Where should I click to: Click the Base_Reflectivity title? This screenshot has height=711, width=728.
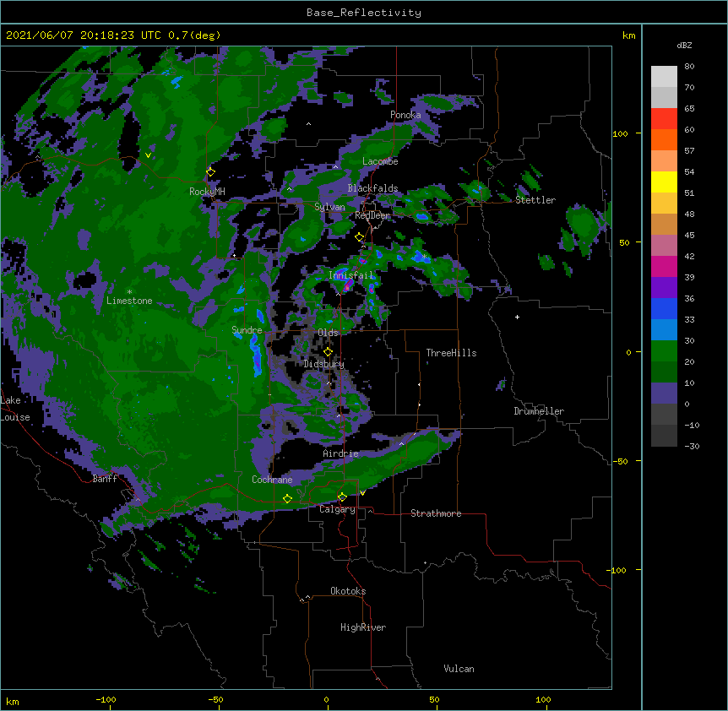point(364,13)
